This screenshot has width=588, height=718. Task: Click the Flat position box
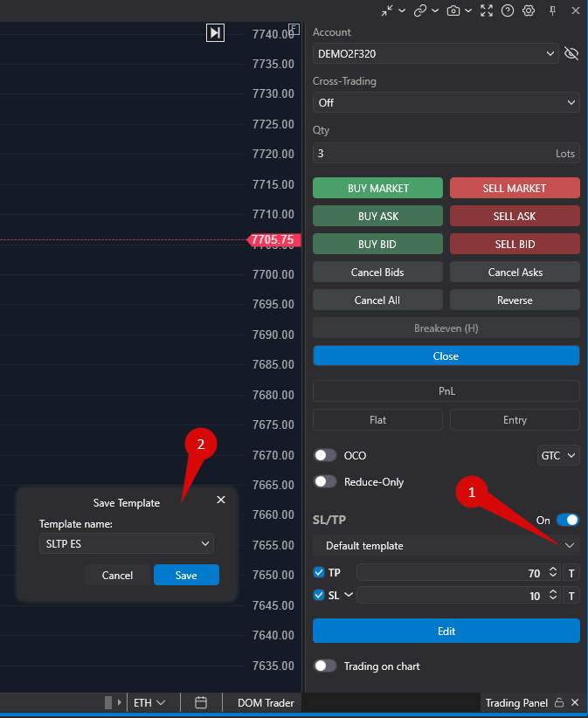(x=377, y=419)
